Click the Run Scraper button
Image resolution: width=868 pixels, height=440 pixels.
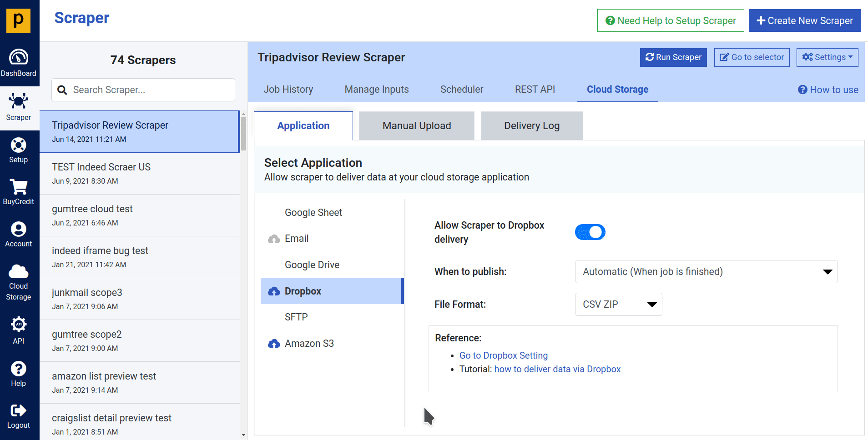click(673, 57)
